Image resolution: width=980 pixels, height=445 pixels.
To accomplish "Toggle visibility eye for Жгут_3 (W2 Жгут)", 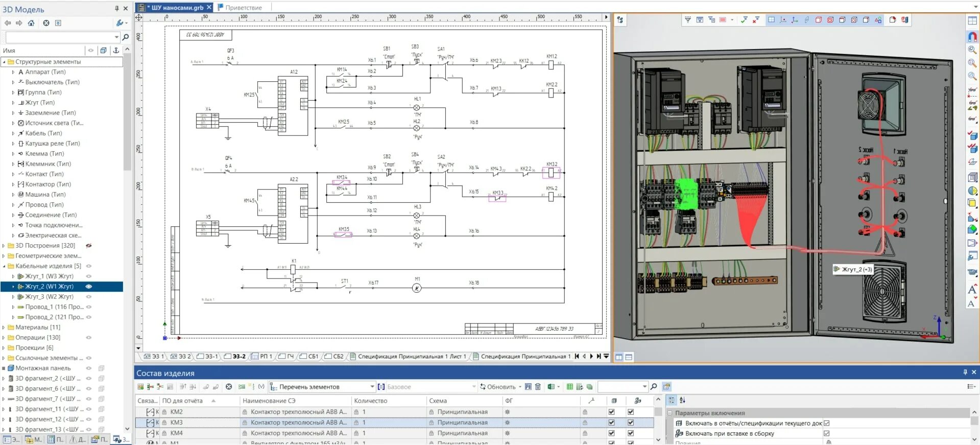I will [x=89, y=297].
